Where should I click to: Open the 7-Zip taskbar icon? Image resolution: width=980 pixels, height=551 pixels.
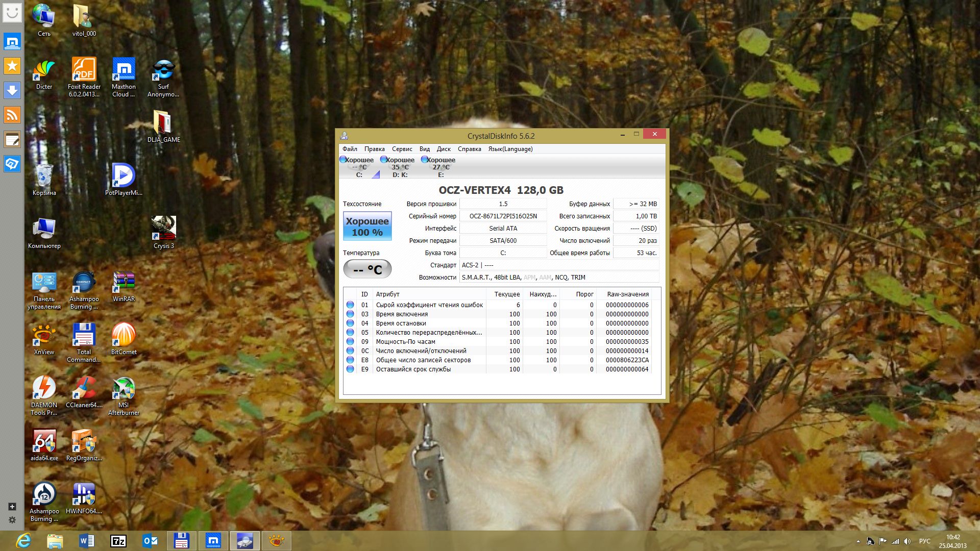coord(118,541)
